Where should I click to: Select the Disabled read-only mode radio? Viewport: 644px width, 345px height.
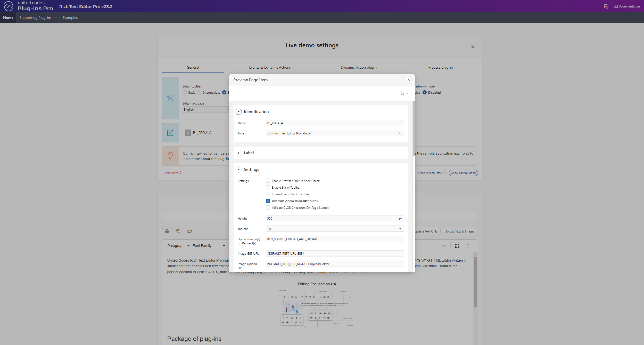[425, 92]
